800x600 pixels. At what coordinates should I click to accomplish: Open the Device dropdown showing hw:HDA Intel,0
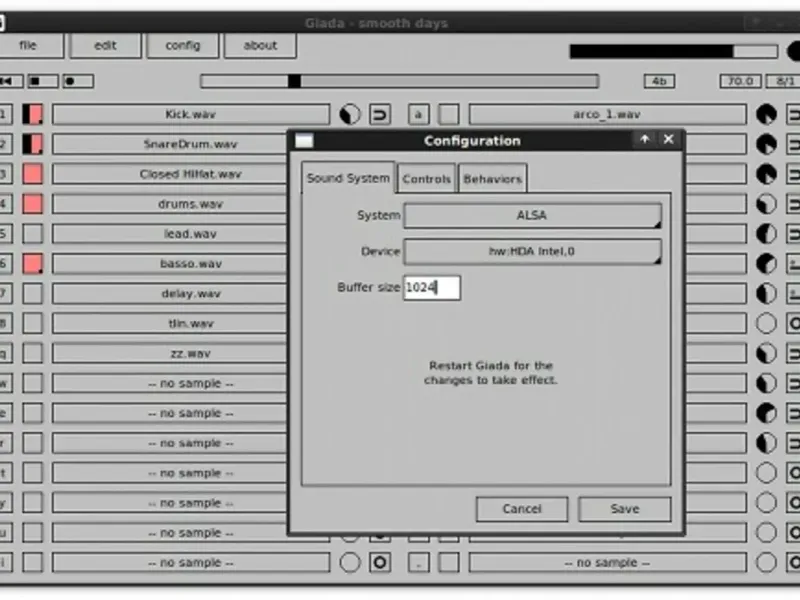533,252
